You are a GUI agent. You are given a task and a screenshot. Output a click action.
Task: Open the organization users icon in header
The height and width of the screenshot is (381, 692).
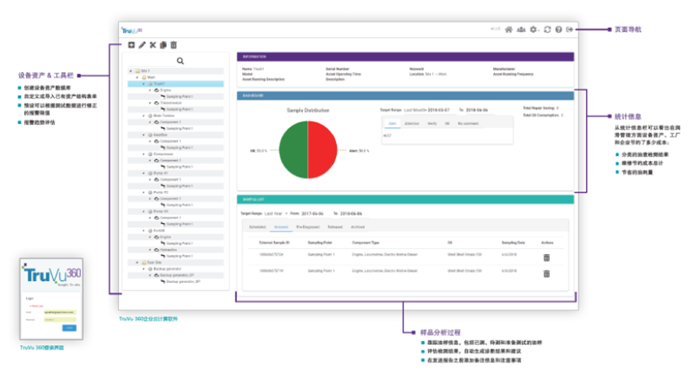[521, 30]
